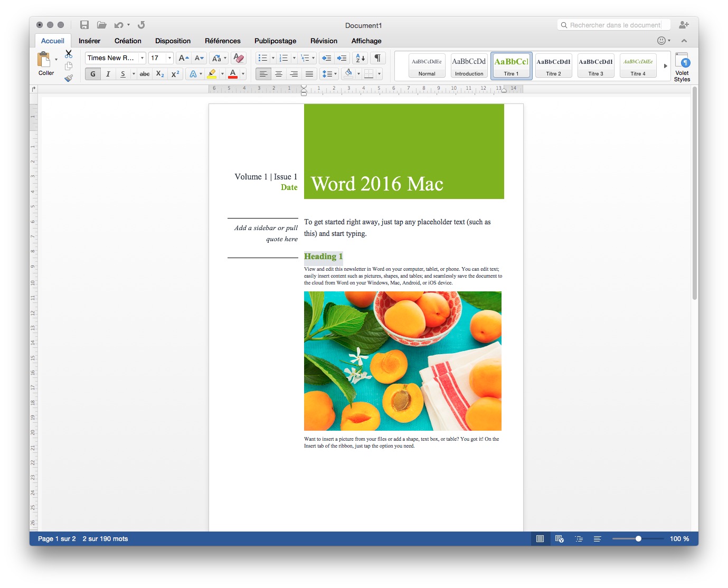This screenshot has height=588, width=728.
Task: Open the Révision tab
Action: point(324,41)
